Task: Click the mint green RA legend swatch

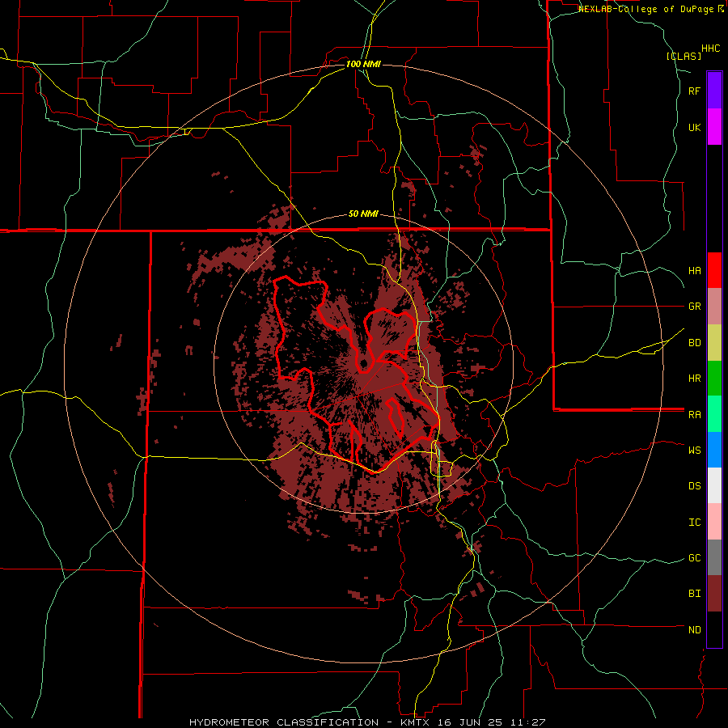Action: tap(714, 414)
